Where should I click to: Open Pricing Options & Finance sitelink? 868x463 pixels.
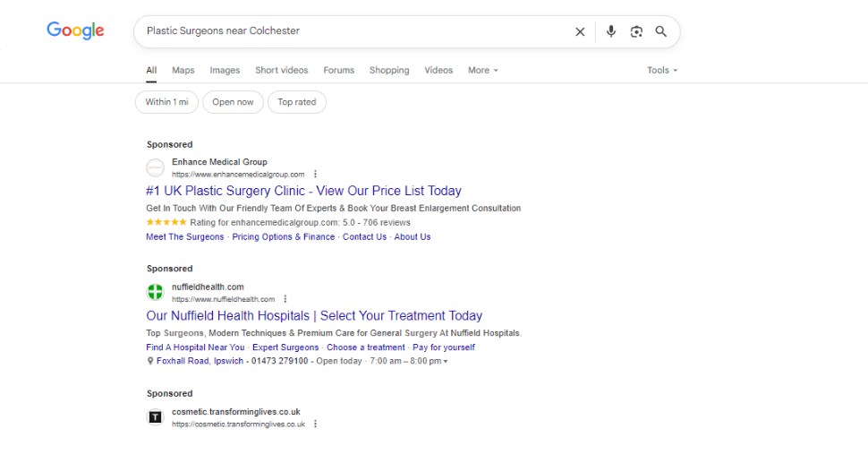pyautogui.click(x=284, y=236)
